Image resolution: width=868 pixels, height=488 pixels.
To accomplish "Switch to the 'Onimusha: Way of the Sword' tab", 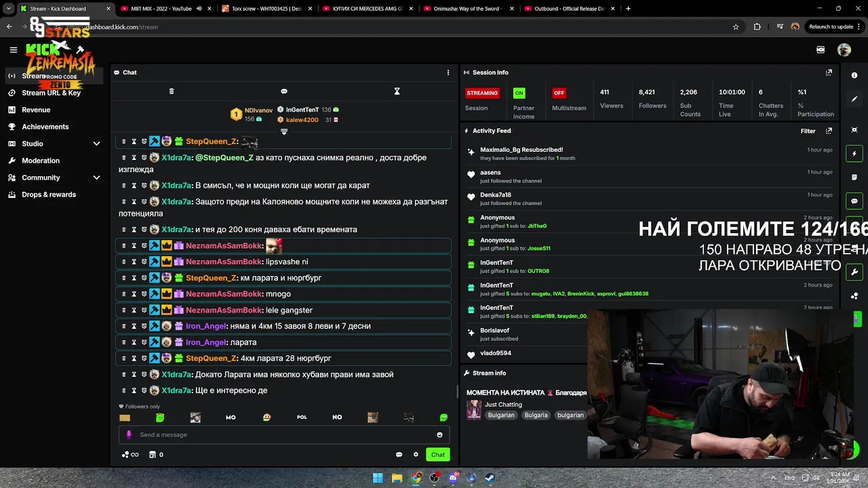I will coord(469,9).
